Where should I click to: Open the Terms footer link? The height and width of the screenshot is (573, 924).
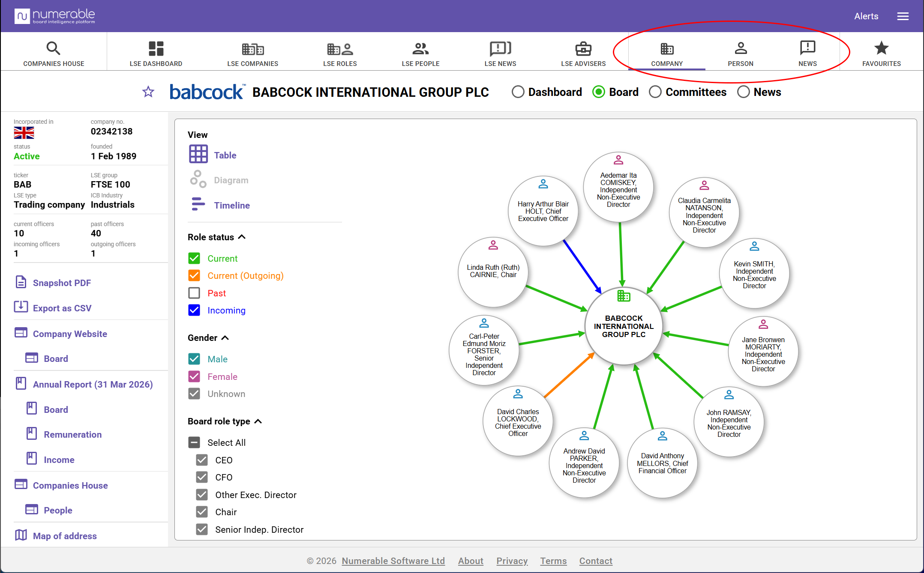point(553,561)
